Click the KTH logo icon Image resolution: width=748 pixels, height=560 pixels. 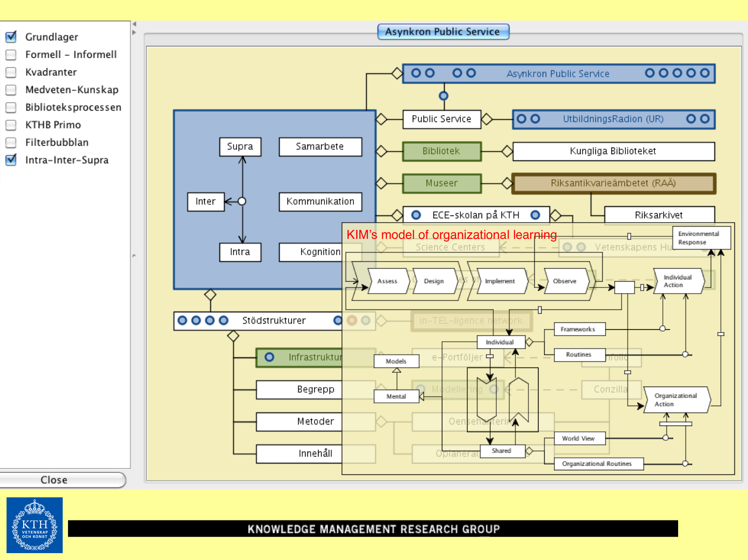point(35,524)
